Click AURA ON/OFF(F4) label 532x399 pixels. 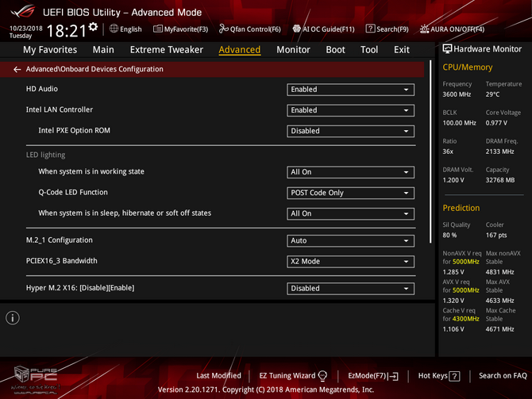(457, 29)
